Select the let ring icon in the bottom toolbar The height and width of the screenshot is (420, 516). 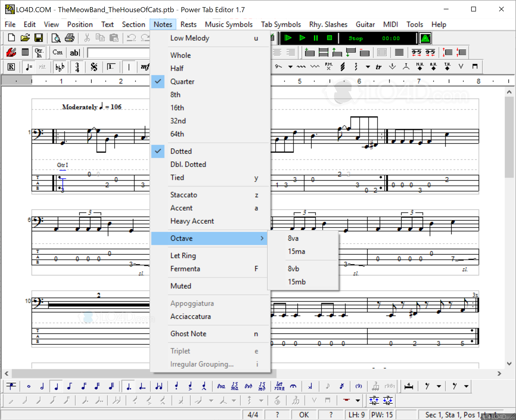pos(279,386)
